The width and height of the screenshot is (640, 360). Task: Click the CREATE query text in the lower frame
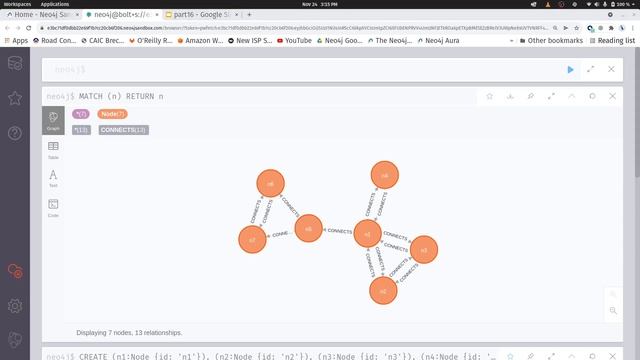point(287,356)
